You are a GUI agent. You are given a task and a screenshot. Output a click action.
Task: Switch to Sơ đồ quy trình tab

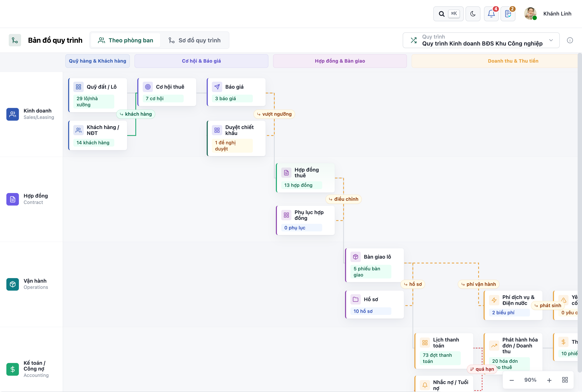point(195,40)
